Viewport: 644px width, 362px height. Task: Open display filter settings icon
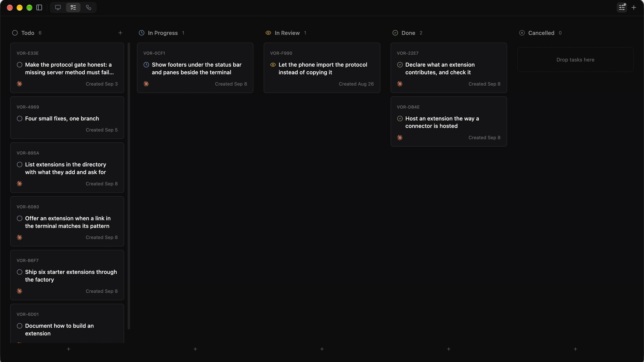(622, 7)
